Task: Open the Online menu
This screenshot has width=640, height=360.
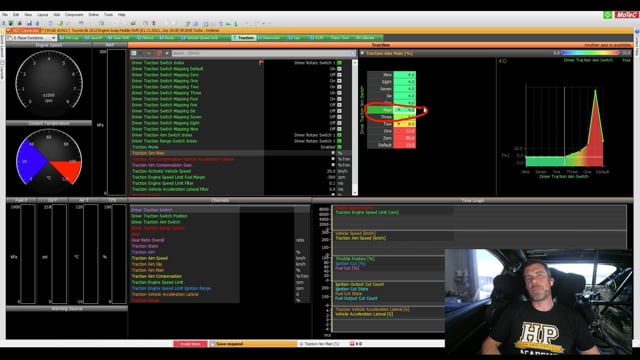Action: click(x=93, y=15)
